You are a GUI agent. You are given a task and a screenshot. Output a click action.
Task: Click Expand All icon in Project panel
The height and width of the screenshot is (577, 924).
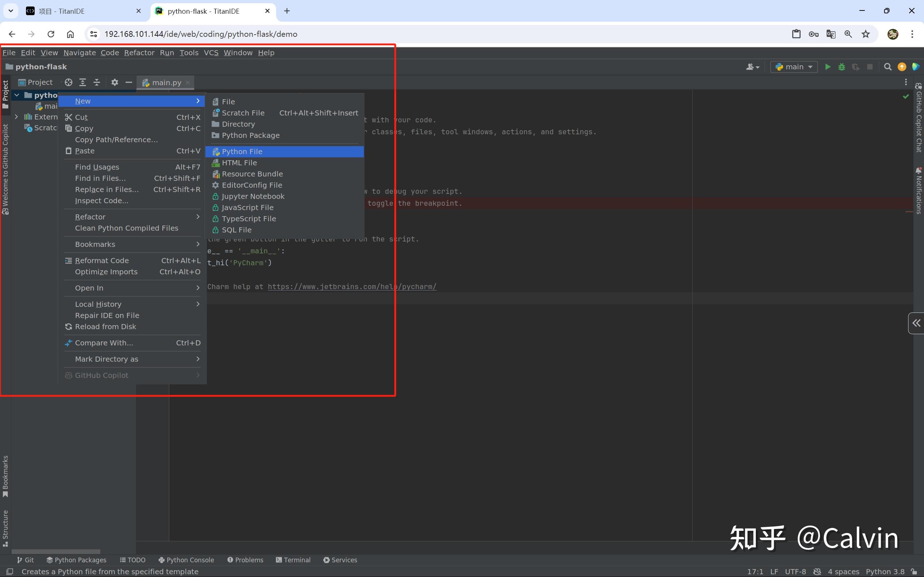click(82, 82)
